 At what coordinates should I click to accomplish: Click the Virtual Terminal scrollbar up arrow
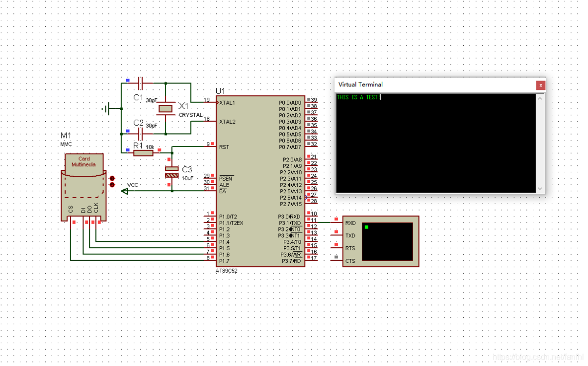pos(540,97)
